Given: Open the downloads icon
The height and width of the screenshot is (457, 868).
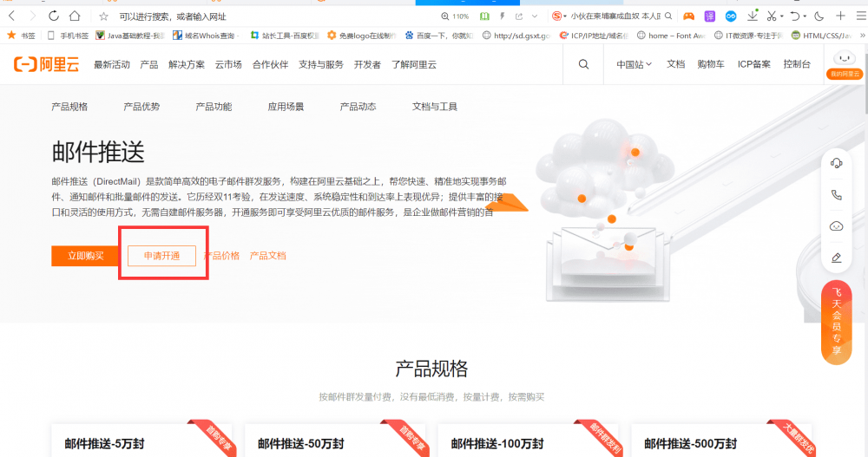Looking at the screenshot, I should pos(753,16).
